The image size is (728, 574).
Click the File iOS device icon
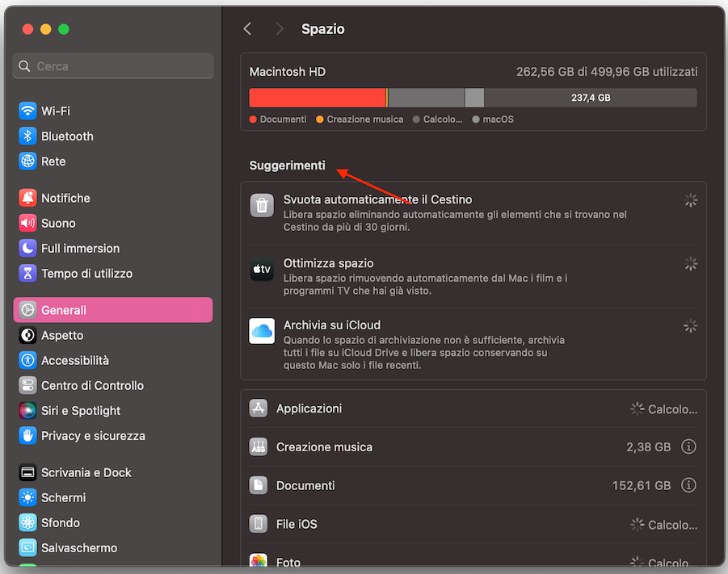(x=258, y=524)
